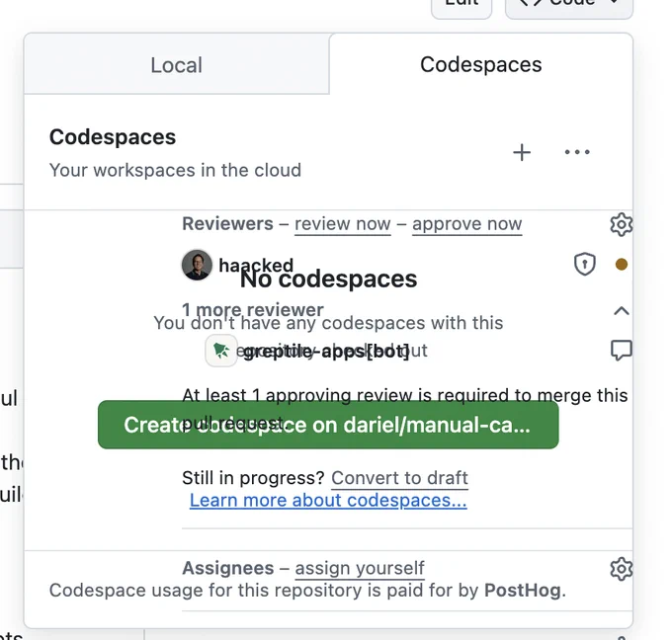This screenshot has height=640, width=672.
Task: Click the orange pending review status dot
Action: coord(622,265)
